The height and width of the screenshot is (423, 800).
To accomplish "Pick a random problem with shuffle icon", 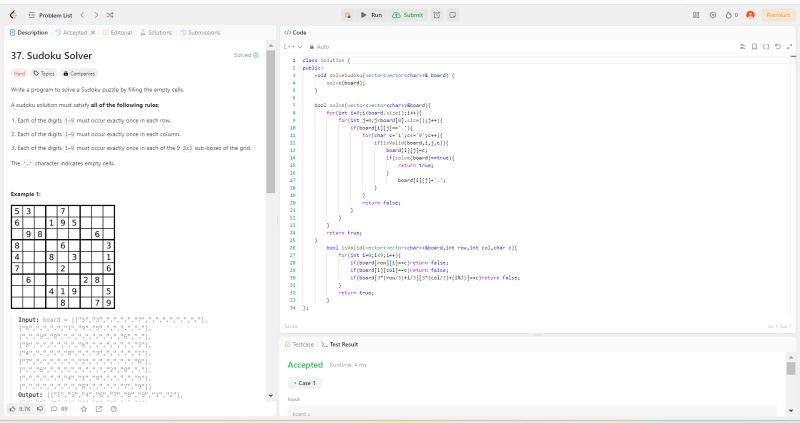I will (x=110, y=15).
